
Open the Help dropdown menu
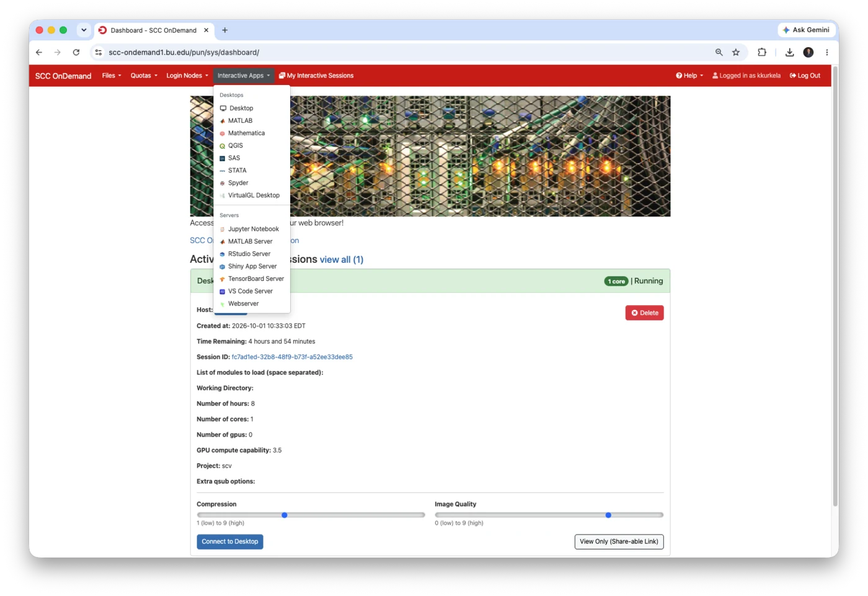(689, 76)
